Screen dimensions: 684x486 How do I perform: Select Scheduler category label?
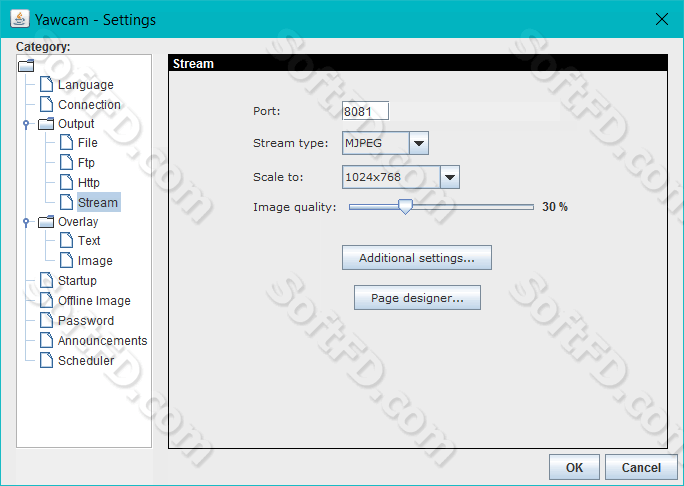86,360
